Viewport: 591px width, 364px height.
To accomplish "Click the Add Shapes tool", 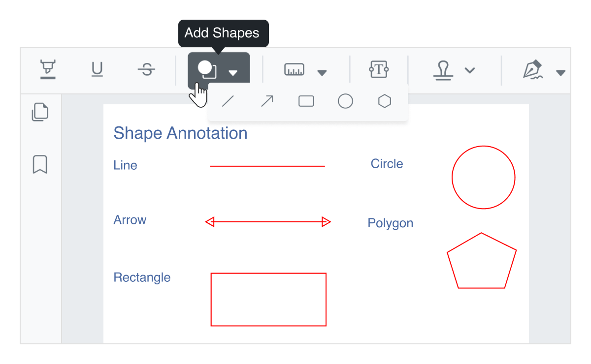I will [207, 70].
